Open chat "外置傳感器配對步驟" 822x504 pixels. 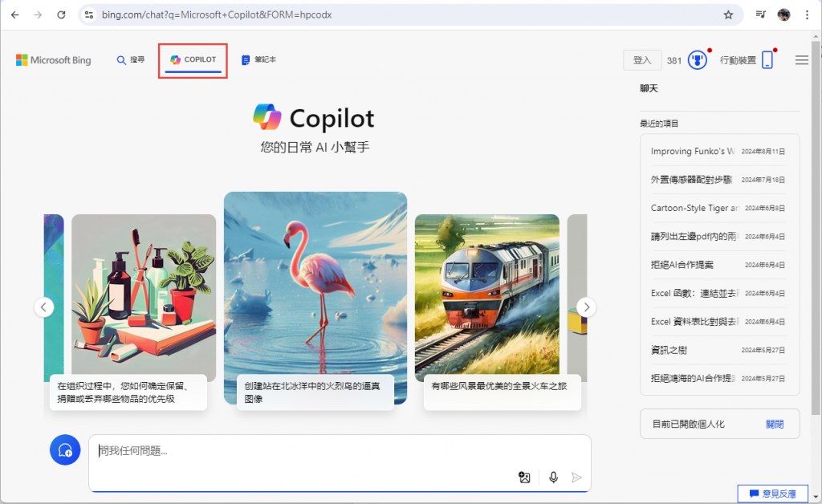tap(718, 180)
